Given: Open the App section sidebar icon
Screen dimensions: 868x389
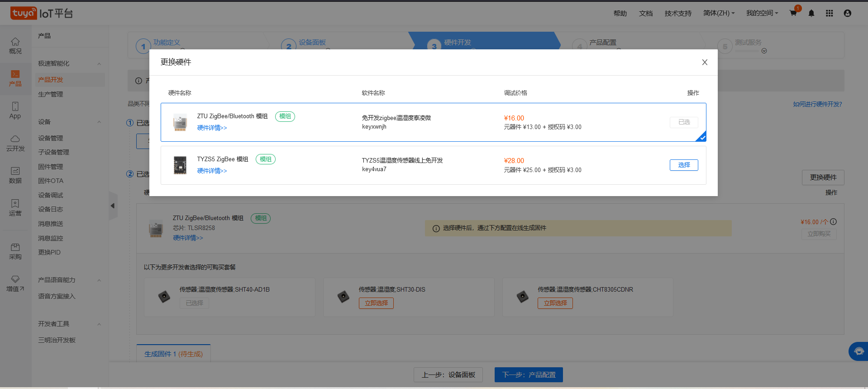Looking at the screenshot, I should click(15, 110).
